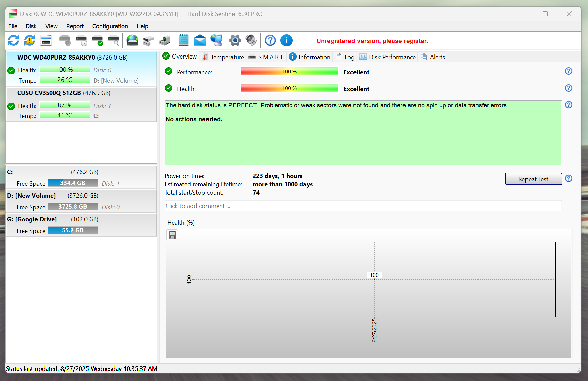The height and width of the screenshot is (381, 588).
Task: Click the Hard Disk Sentinel title bar icon
Action: tap(13, 14)
